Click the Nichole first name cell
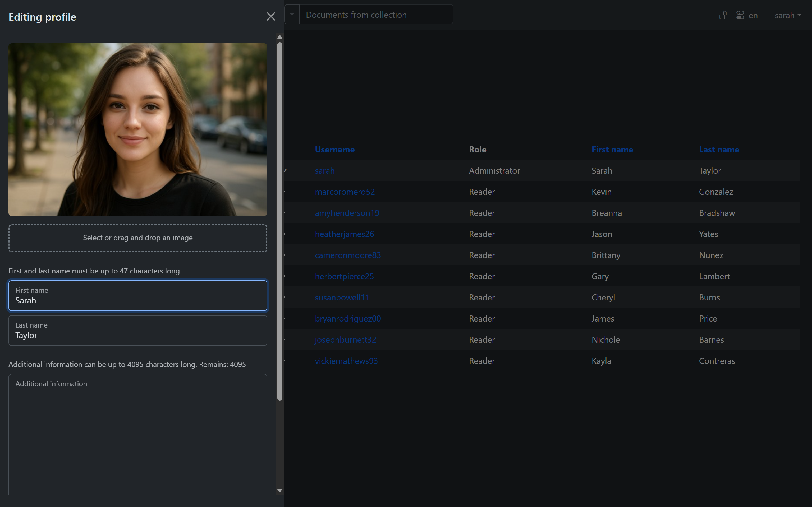The width and height of the screenshot is (812, 507). (606, 340)
